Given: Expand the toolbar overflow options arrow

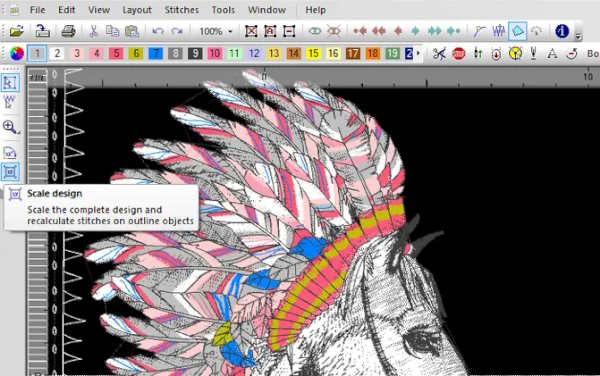Looking at the screenshot, I should click(578, 36).
